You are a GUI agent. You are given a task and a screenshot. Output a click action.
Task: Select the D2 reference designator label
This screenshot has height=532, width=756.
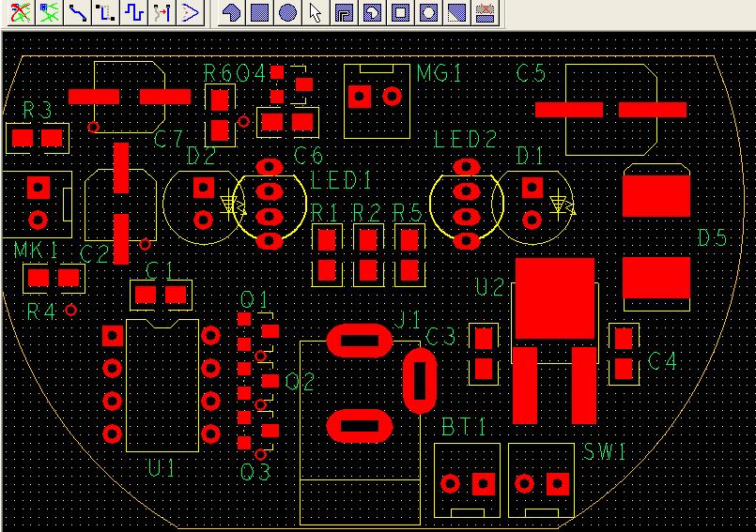click(201, 156)
